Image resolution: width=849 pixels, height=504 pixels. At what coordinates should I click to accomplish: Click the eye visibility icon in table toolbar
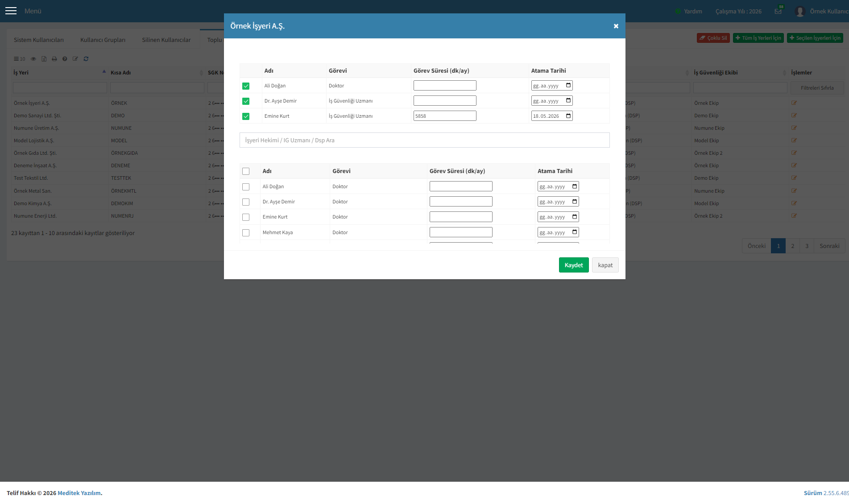pyautogui.click(x=33, y=59)
